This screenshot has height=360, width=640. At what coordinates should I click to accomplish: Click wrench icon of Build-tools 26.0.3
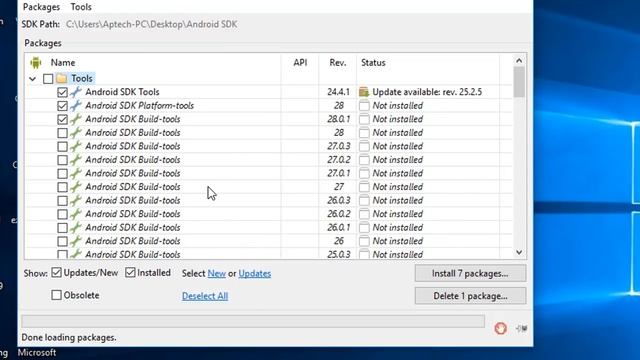[x=76, y=200]
